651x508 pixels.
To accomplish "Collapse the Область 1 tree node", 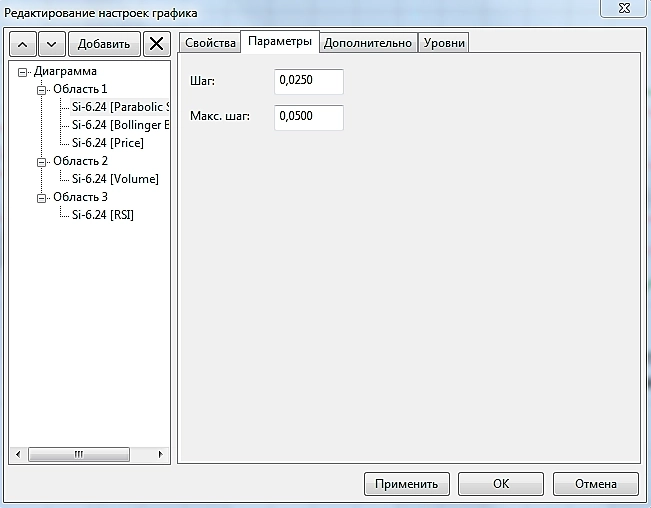I will coord(41,90).
